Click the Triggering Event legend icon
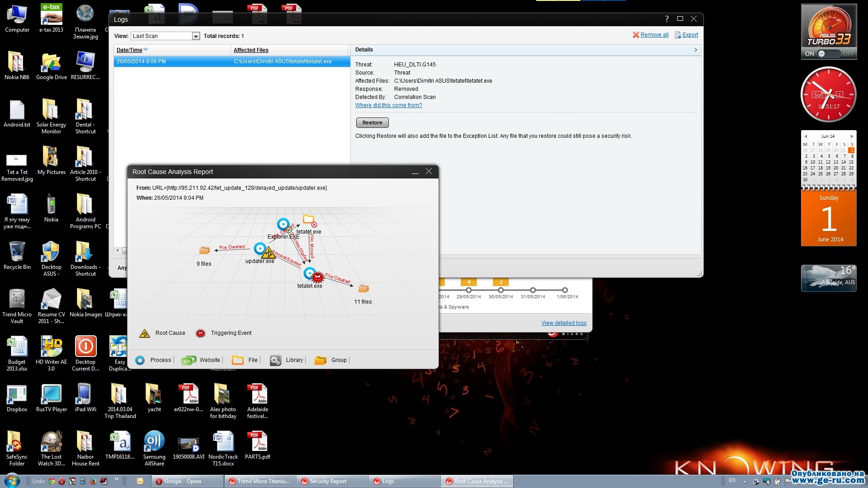The height and width of the screenshot is (488, 868). [x=200, y=333]
